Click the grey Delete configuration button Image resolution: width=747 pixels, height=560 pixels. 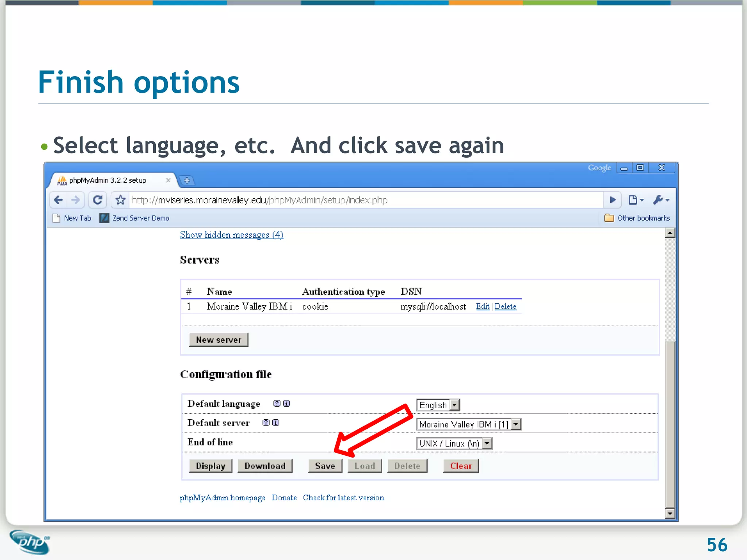(407, 466)
